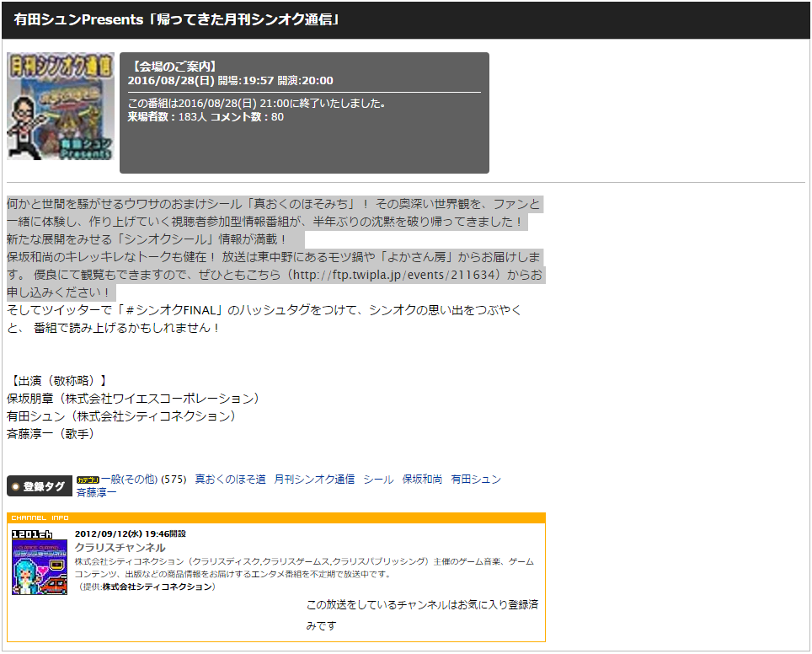The height and width of the screenshot is (654, 812).
Task: Click the 有田シュン（株式会社シティコネクション） performer line
Action: [x=121, y=416]
